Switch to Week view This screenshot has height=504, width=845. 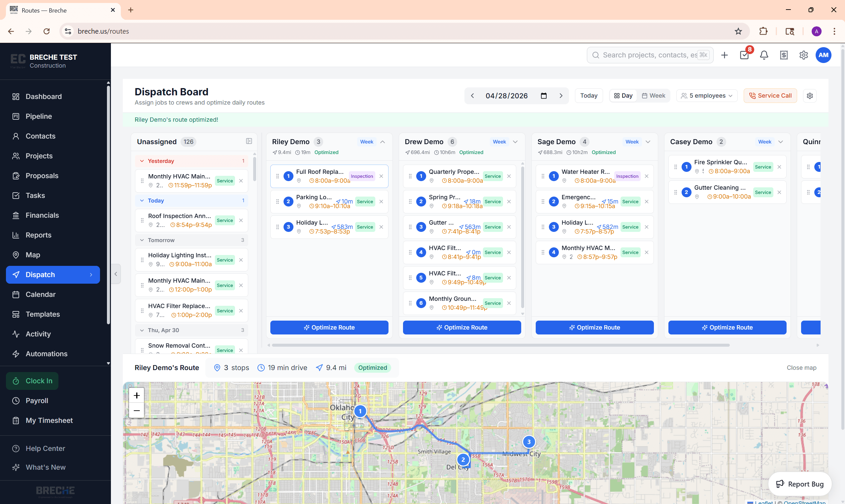[654, 96]
